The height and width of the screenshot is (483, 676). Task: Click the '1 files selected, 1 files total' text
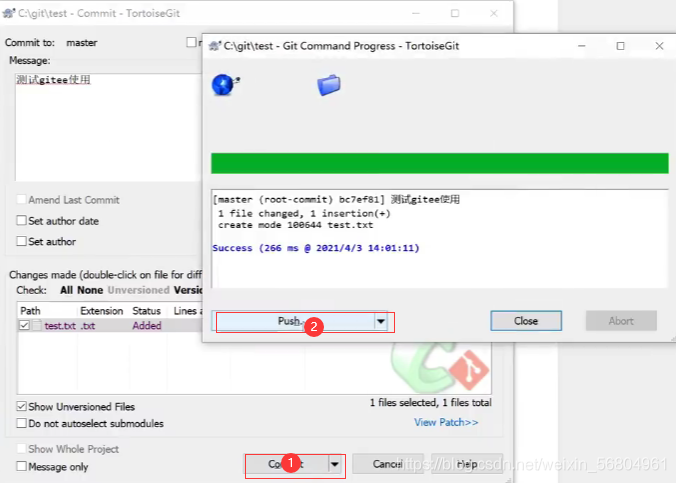[x=430, y=402]
